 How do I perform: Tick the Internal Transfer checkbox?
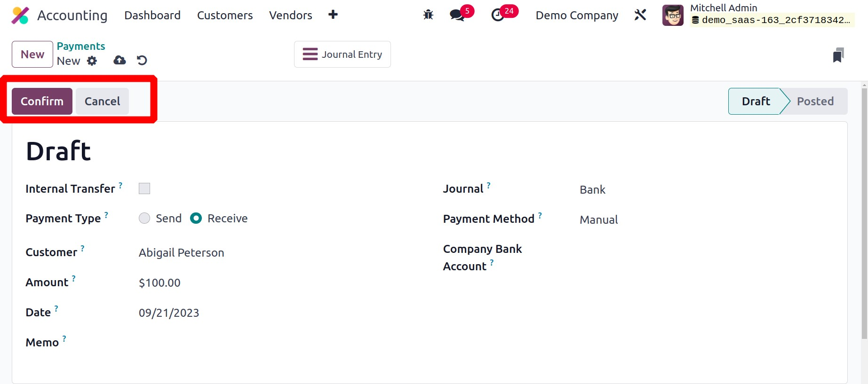point(144,188)
